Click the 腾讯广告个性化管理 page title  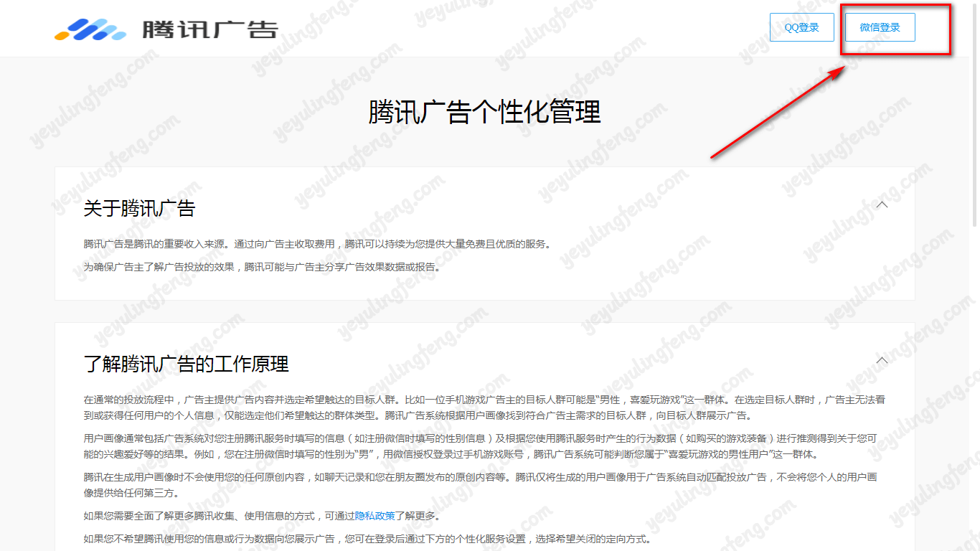click(485, 112)
